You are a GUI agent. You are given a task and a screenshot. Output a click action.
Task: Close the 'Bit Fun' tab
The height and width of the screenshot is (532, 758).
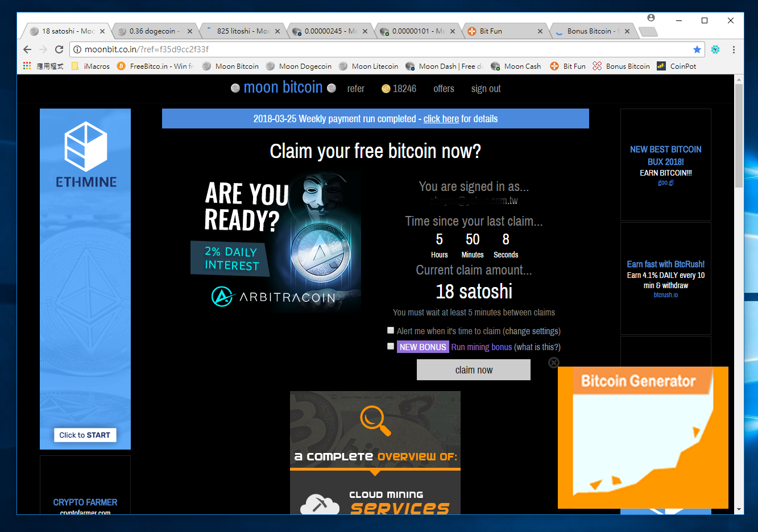click(x=540, y=31)
